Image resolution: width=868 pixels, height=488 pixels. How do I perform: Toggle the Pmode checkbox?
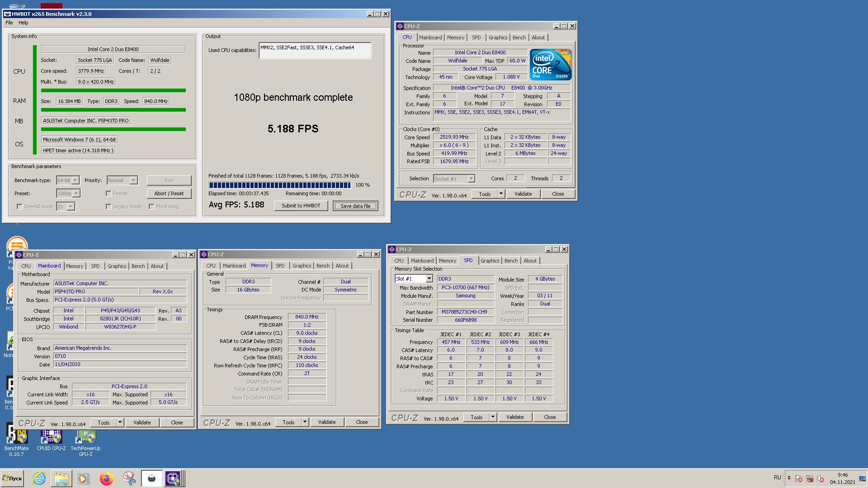108,193
